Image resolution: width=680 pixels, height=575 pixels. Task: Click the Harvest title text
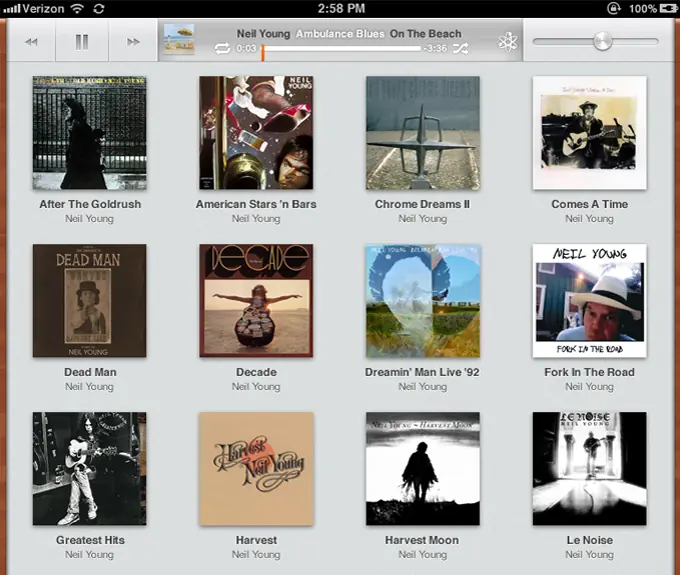coord(256,540)
